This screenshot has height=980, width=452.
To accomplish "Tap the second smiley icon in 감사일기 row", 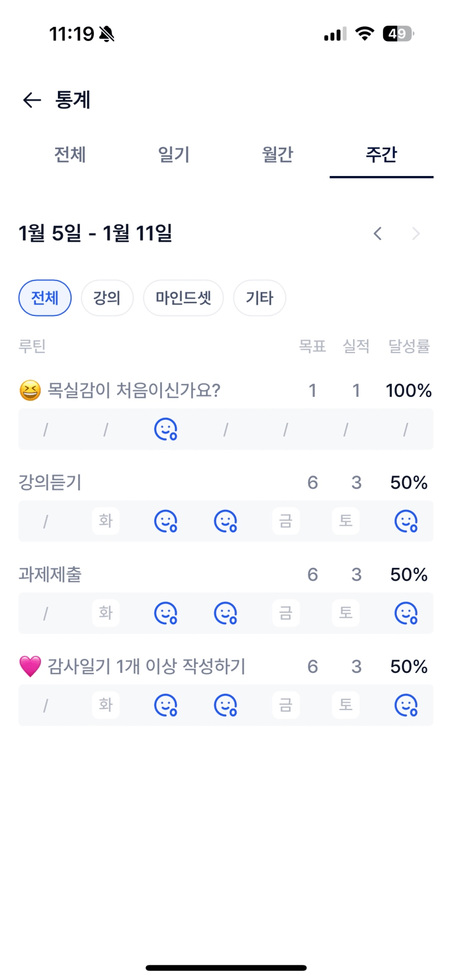I will [225, 705].
